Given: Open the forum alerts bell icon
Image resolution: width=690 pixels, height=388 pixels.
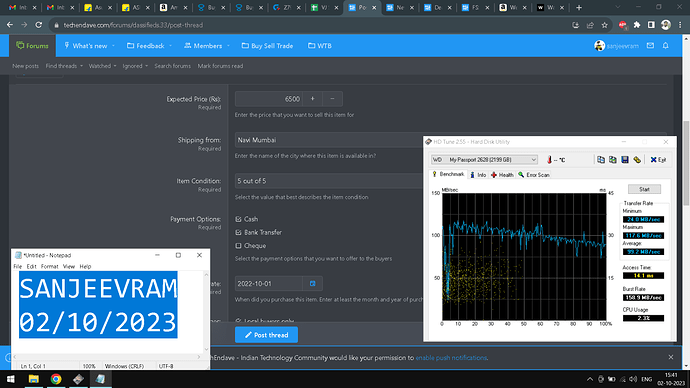Looking at the screenshot, I should 666,46.
